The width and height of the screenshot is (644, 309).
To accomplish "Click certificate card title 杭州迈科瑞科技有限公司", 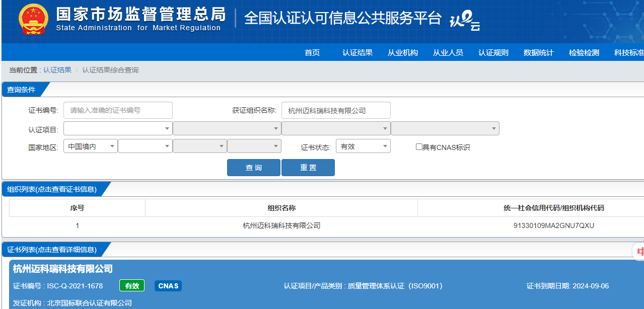I will point(63,269).
